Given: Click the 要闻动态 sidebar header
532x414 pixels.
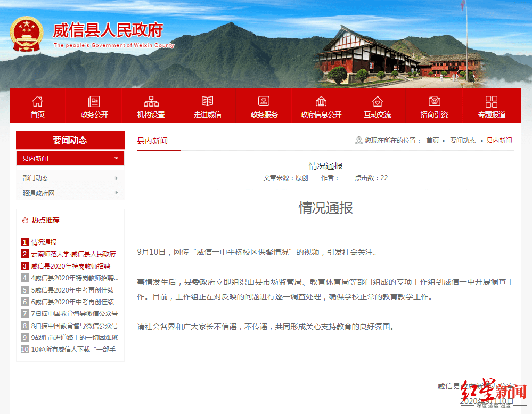Looking at the screenshot, I should point(70,140).
